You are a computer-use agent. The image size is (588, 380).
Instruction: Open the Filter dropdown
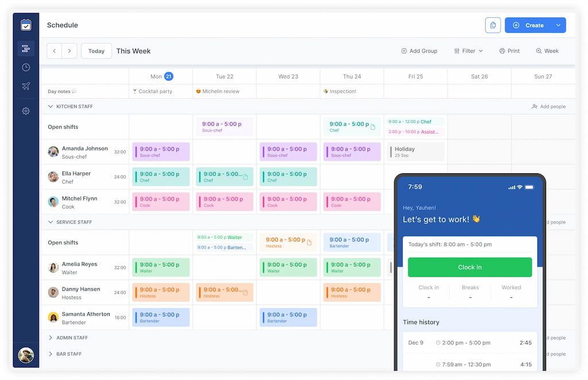[x=469, y=51]
